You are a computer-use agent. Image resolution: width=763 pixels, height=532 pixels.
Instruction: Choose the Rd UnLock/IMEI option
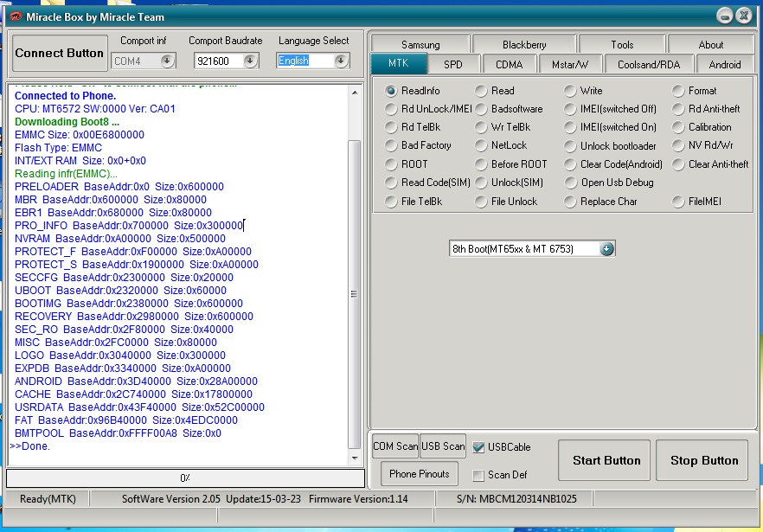pos(391,109)
